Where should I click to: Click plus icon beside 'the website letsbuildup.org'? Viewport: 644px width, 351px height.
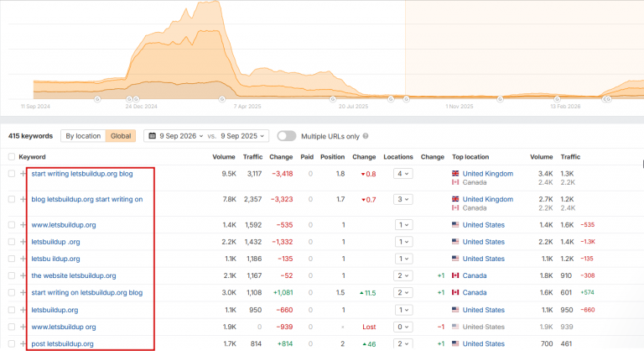point(23,275)
